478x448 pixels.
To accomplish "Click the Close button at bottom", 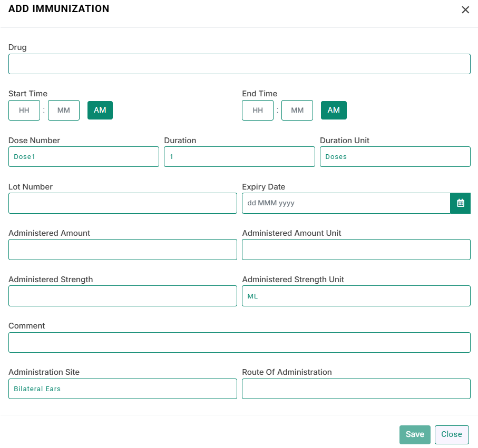I will (452, 435).
